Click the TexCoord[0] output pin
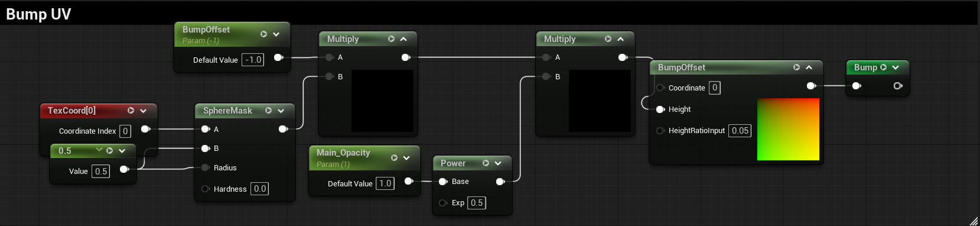Viewport: 980px width, 226px height. [145, 129]
